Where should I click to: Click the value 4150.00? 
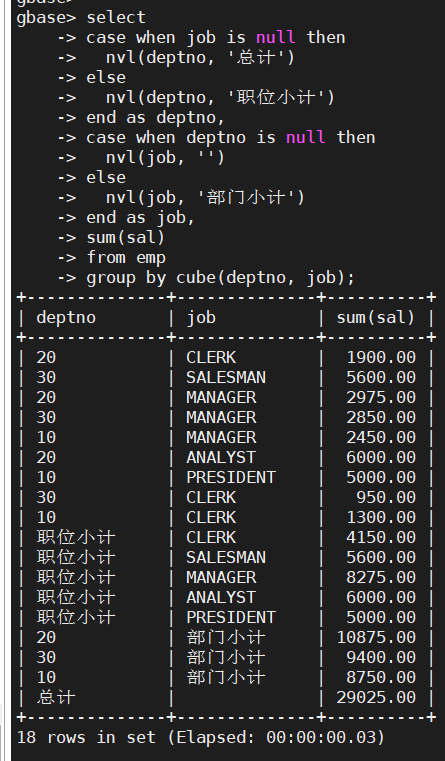click(x=381, y=537)
